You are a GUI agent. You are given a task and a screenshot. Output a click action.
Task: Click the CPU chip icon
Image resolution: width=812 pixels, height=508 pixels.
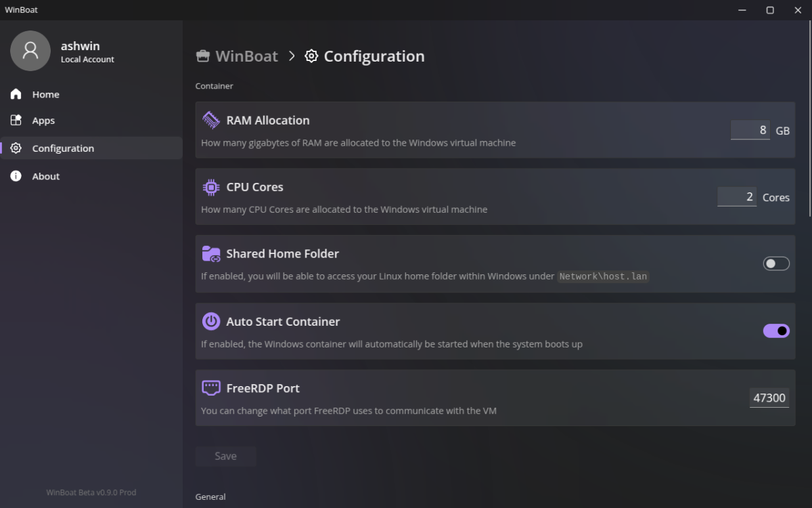click(211, 186)
